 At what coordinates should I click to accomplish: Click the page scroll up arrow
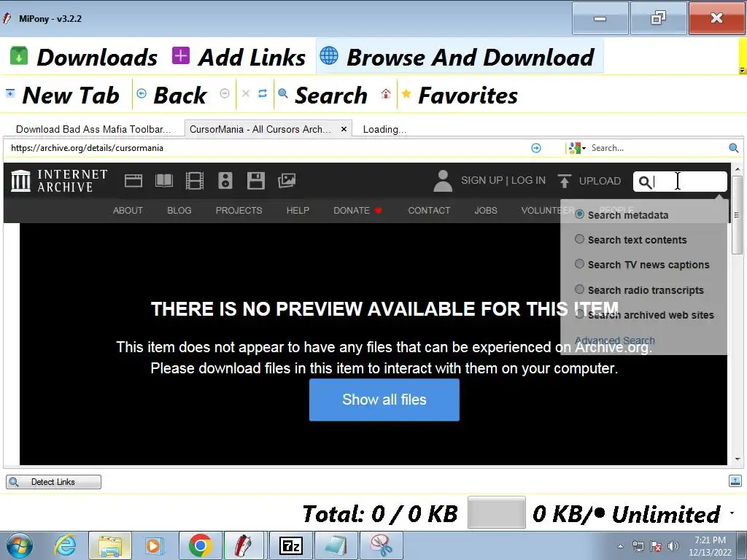[738, 169]
